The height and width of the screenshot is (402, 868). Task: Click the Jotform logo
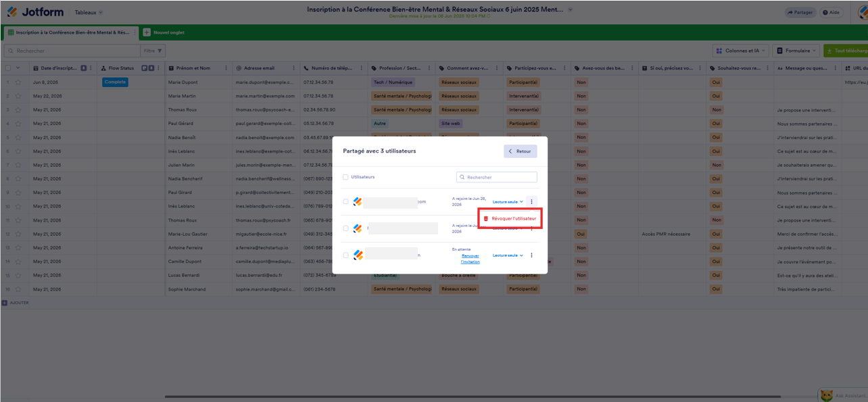36,12
